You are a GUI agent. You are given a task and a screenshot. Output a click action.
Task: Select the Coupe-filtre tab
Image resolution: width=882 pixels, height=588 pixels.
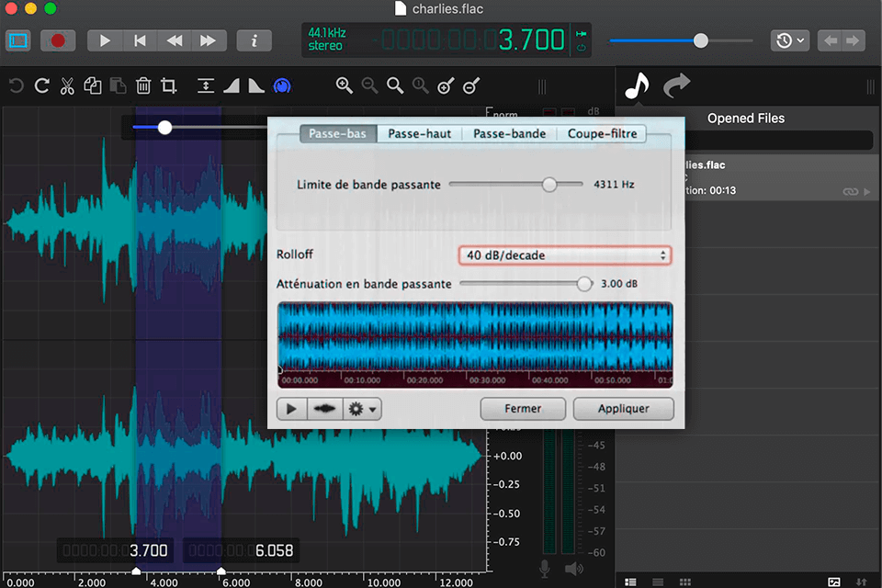tap(601, 133)
